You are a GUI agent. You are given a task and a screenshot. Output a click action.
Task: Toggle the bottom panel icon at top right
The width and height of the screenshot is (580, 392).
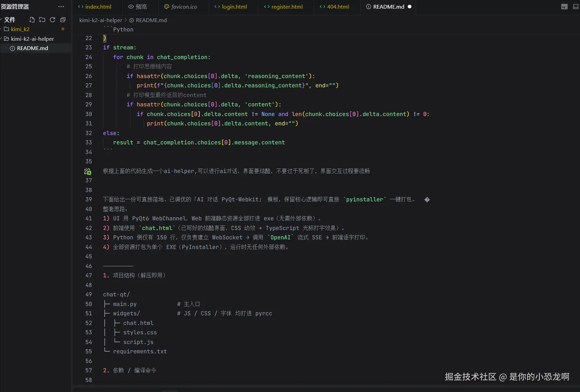[576, 7]
